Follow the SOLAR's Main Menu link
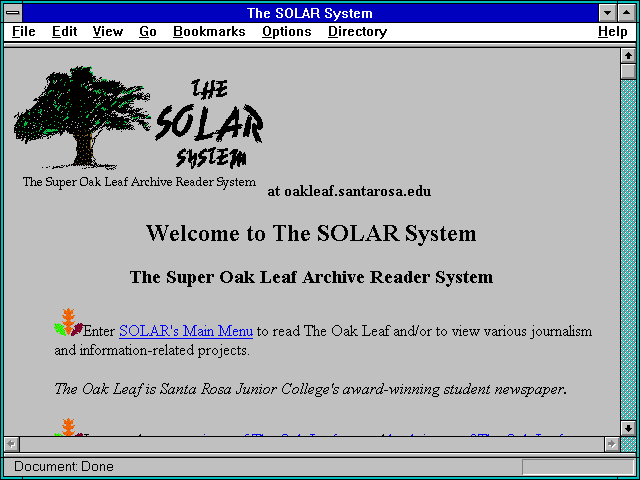The width and height of the screenshot is (640, 480). coord(186,331)
